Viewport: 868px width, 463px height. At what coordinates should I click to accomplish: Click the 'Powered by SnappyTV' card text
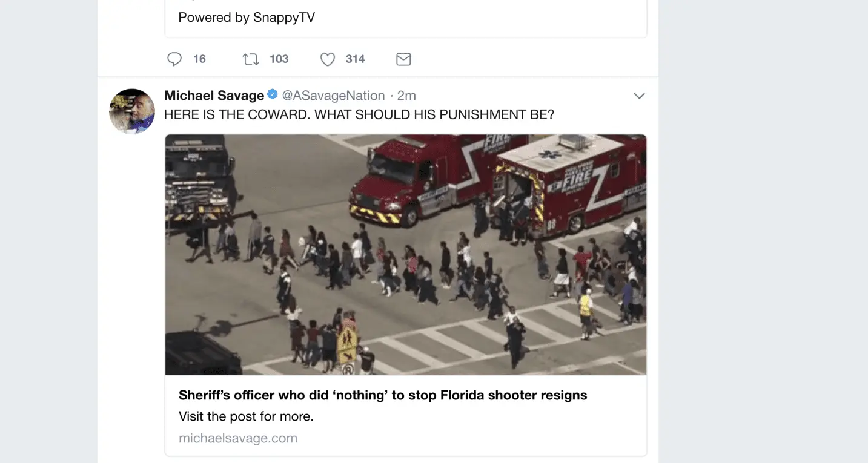point(247,18)
